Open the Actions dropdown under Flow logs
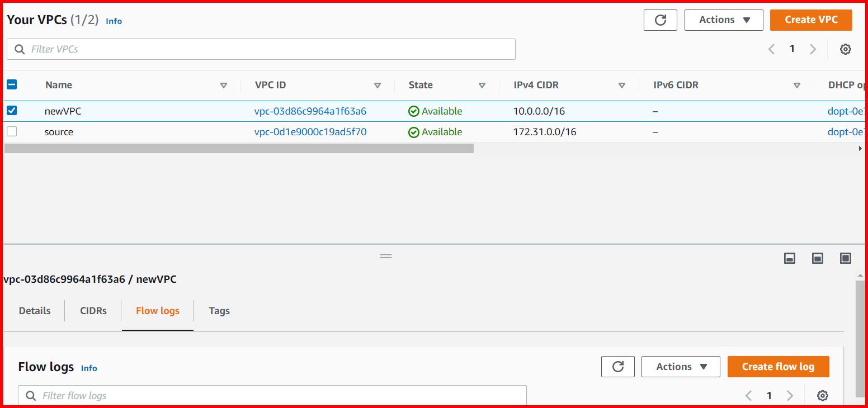The height and width of the screenshot is (408, 868). (x=680, y=366)
